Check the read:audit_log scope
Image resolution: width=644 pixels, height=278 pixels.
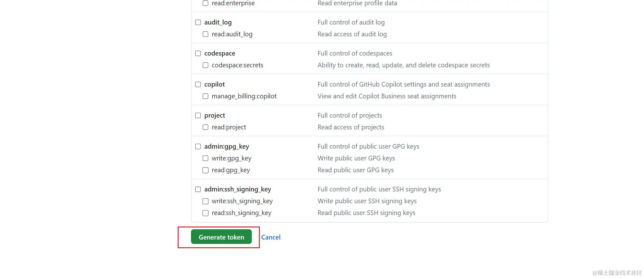click(x=206, y=34)
